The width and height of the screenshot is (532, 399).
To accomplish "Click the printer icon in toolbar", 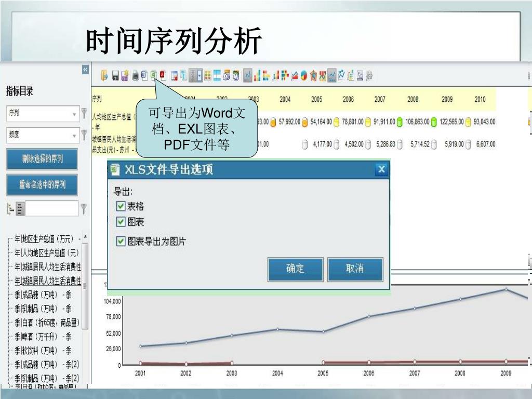I will [136, 76].
